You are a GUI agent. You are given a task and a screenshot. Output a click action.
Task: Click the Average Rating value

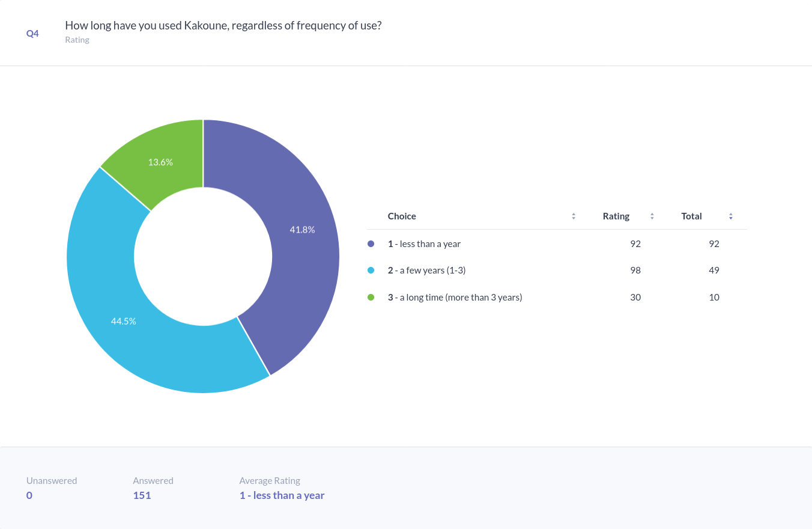[282, 495]
